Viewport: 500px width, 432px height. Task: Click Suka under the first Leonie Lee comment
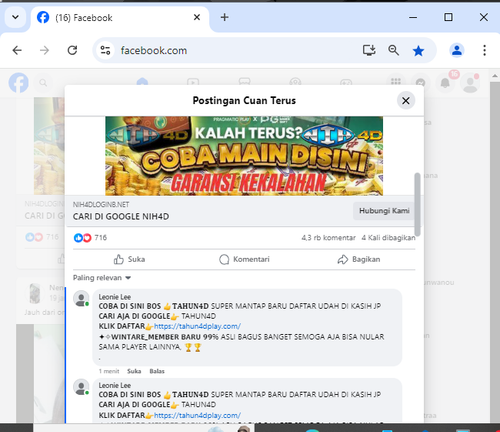coord(134,371)
